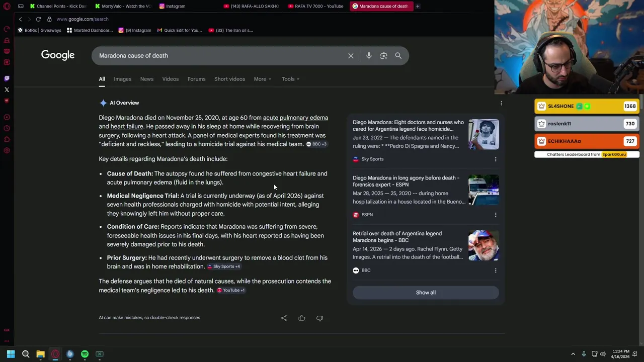This screenshot has height=362, width=644.
Task: Open Windows taskbar search
Action: tap(26, 354)
